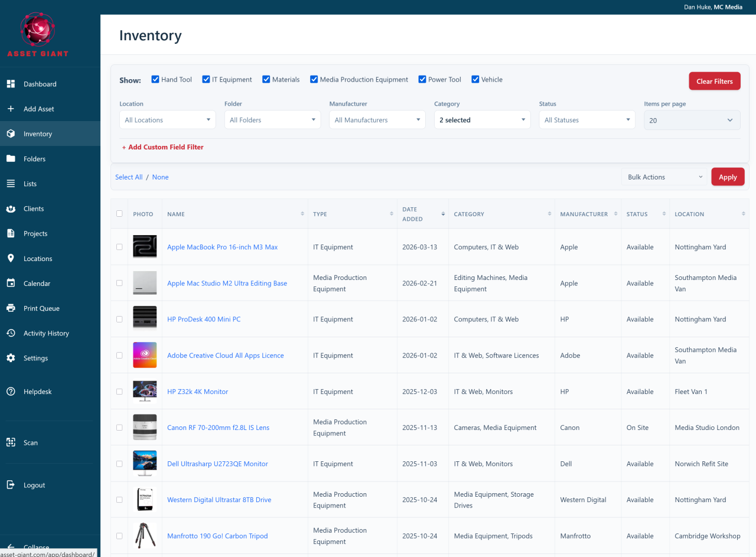
Task: Click the Clear Filters button
Action: pyautogui.click(x=715, y=82)
